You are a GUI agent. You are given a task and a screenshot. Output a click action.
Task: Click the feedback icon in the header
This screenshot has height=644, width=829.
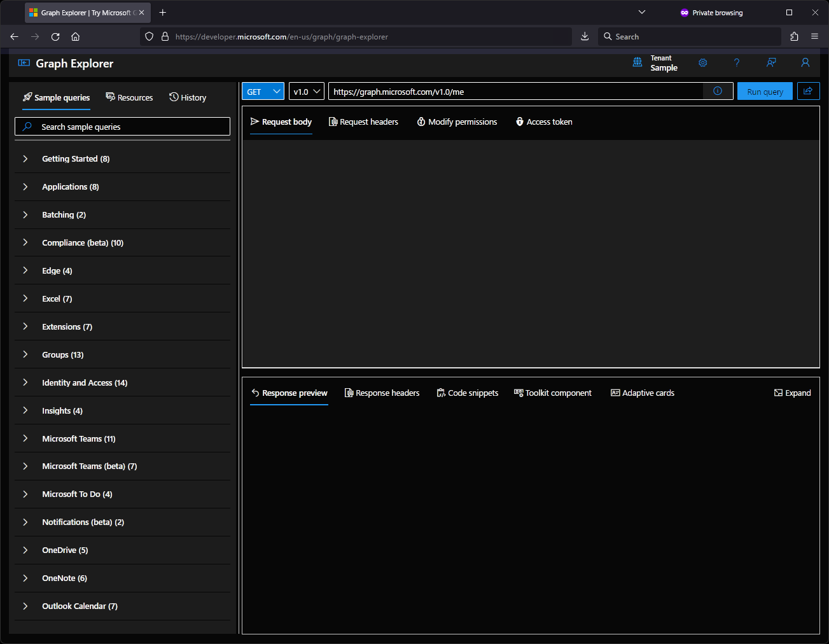(x=771, y=63)
